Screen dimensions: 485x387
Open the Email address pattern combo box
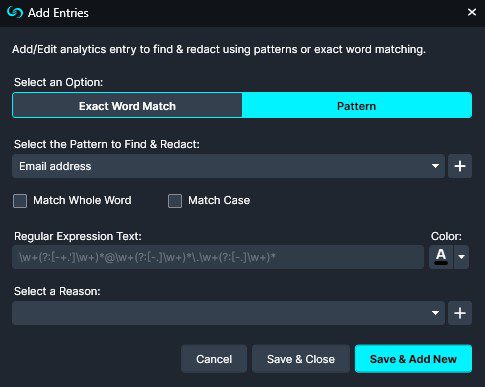click(228, 166)
